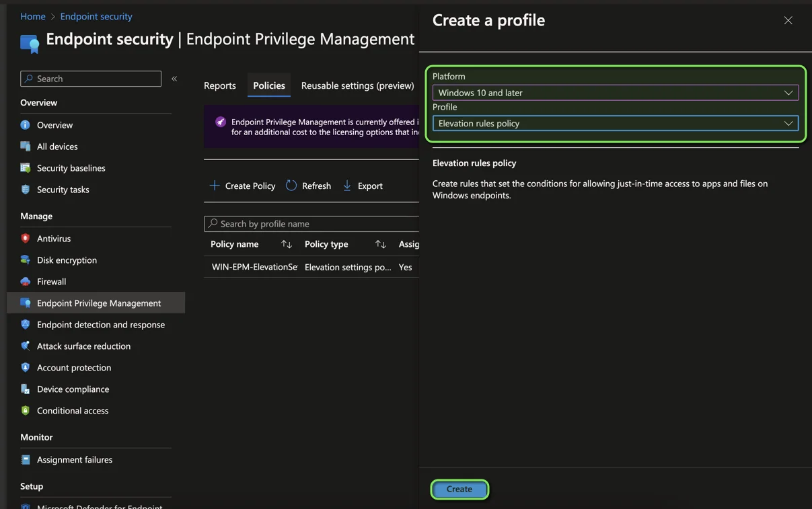Click the Account protection icon
The width and height of the screenshot is (812, 509).
tap(26, 368)
